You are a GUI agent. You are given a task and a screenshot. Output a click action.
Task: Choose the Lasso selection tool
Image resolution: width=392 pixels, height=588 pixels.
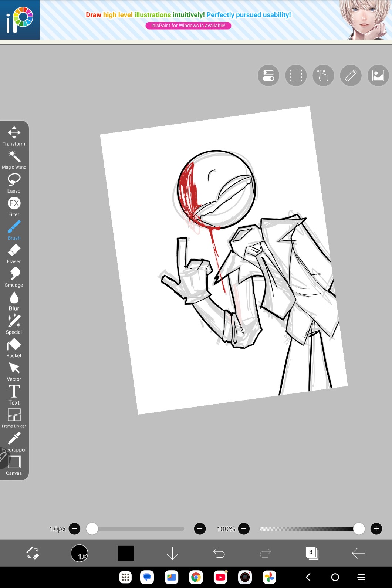(x=14, y=183)
